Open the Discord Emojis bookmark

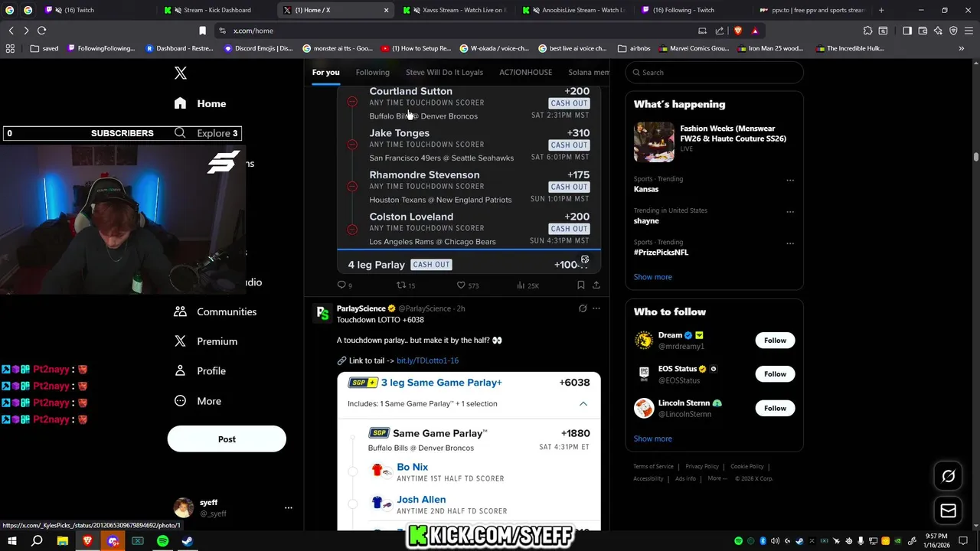259,48
